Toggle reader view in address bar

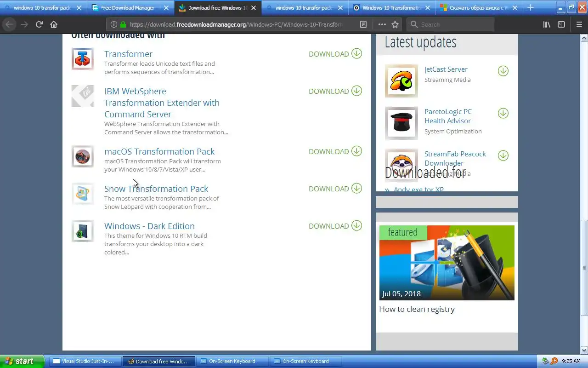363,24
